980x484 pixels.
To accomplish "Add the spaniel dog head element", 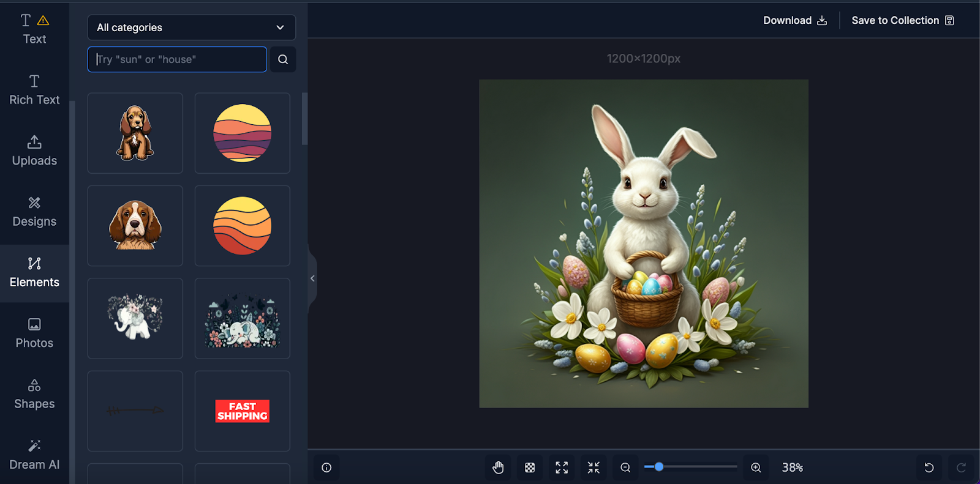I will point(135,226).
